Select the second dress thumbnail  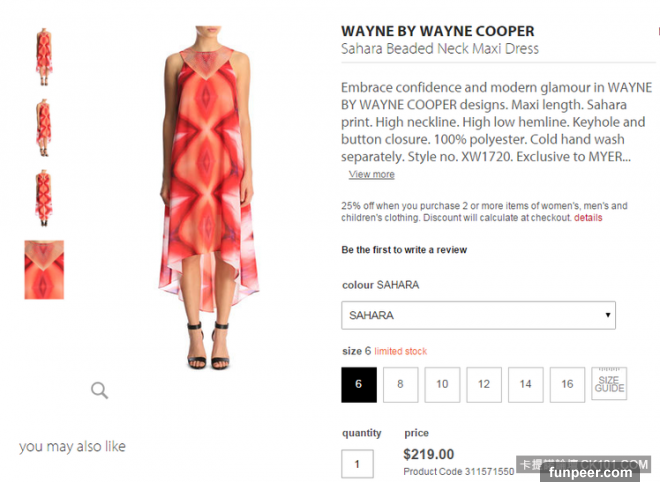pos(44,127)
